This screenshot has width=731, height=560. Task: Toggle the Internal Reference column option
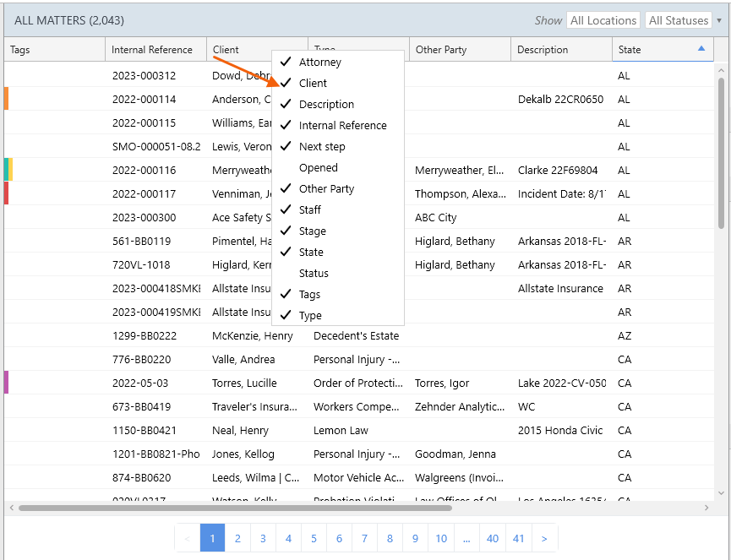pyautogui.click(x=337, y=125)
